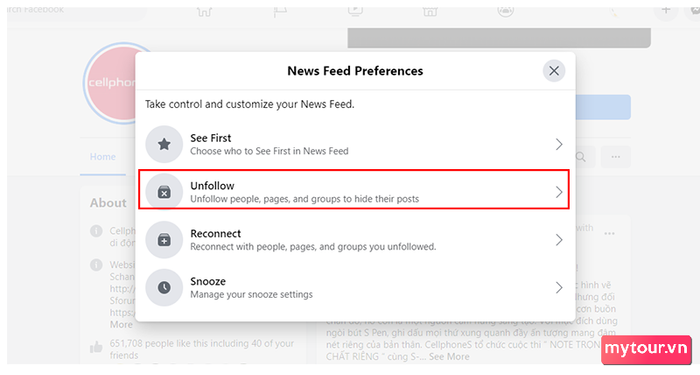Image resolution: width=700 pixels, height=375 pixels.
Task: Click the Search Facebook input field
Action: tap(76, 12)
